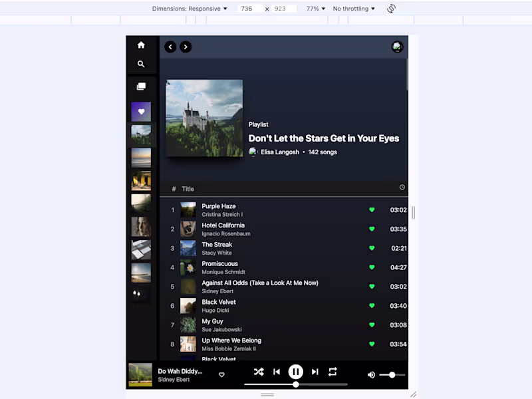The image size is (532, 399).
Task: Navigate back with the left arrow
Action: coord(170,47)
